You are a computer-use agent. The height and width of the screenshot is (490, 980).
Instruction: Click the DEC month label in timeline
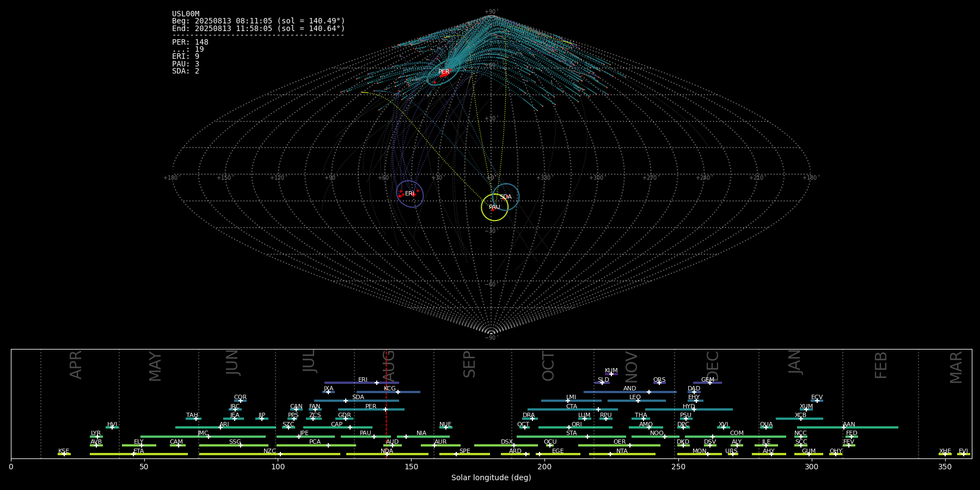[x=712, y=366]
